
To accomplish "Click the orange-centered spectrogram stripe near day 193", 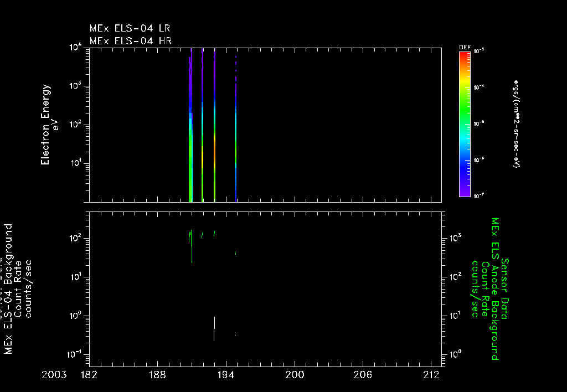I will tap(214, 125).
